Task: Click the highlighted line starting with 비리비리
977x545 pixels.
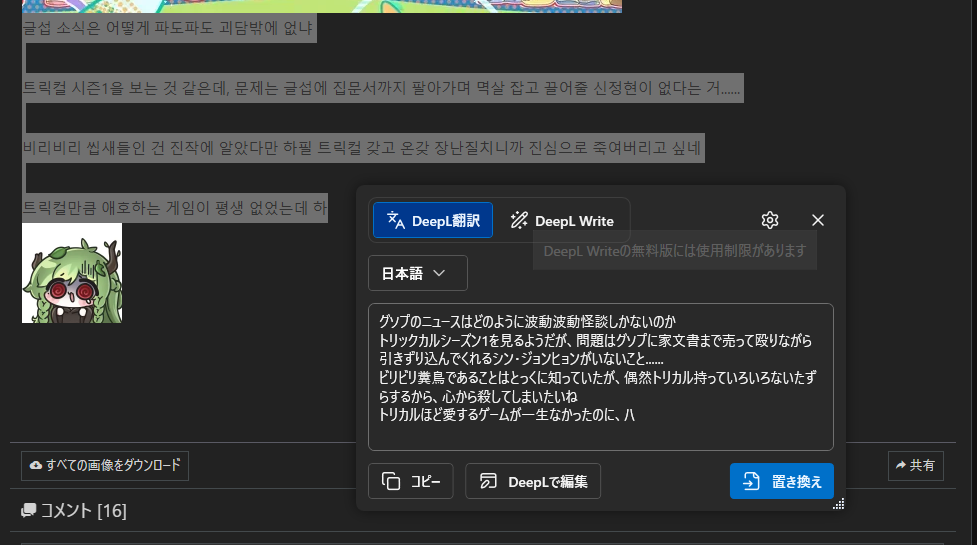Action: (x=362, y=149)
